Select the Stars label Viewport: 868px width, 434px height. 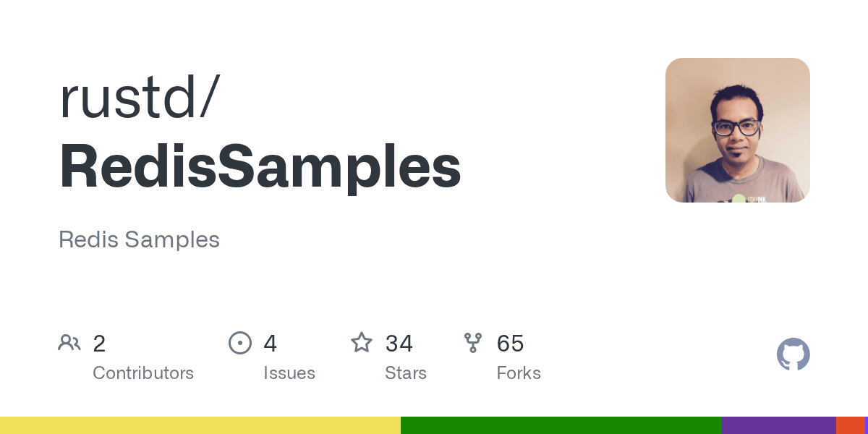(406, 373)
